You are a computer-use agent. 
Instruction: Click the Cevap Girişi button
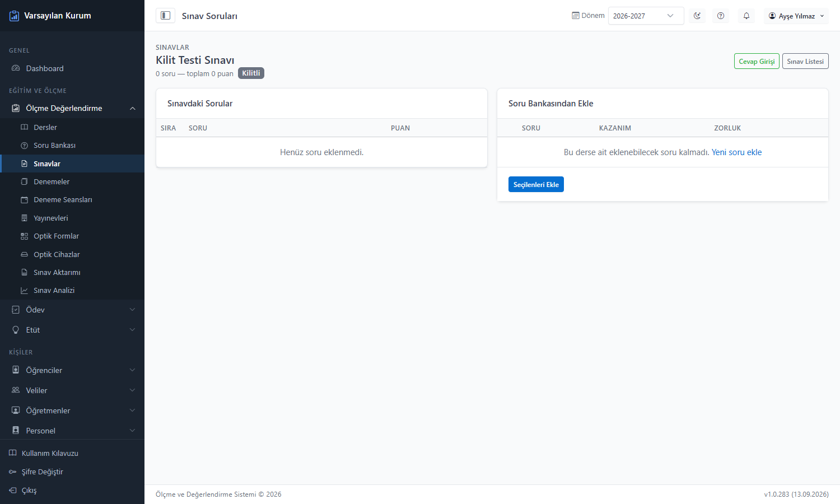757,61
